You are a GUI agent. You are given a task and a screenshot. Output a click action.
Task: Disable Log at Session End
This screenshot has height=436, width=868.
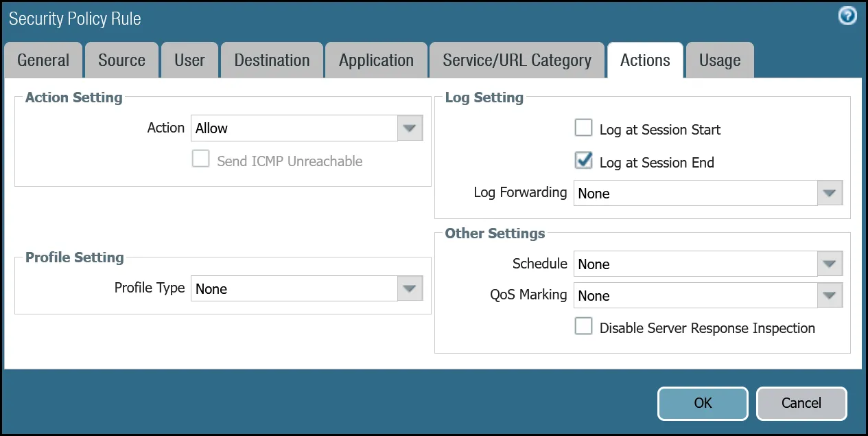point(583,161)
